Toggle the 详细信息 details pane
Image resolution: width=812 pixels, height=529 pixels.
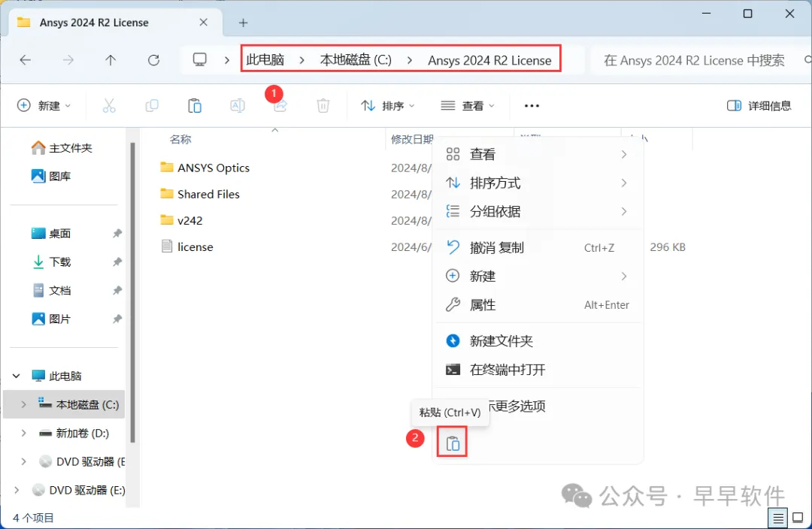pos(759,106)
